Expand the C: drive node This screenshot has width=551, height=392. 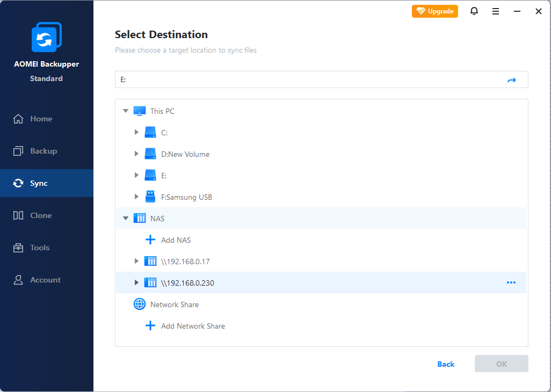point(136,132)
